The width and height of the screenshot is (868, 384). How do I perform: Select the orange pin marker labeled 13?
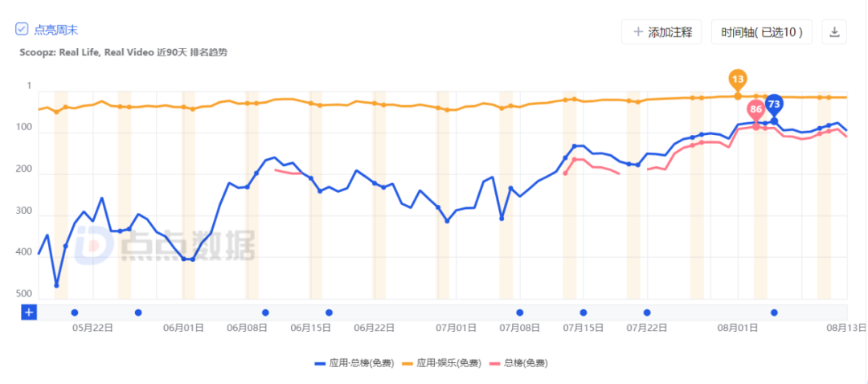point(738,80)
